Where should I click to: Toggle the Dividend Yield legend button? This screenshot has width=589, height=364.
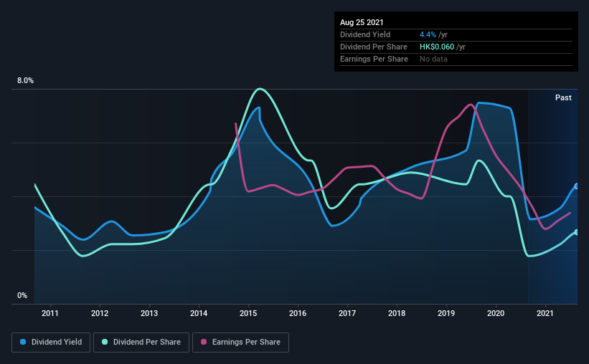(x=51, y=343)
